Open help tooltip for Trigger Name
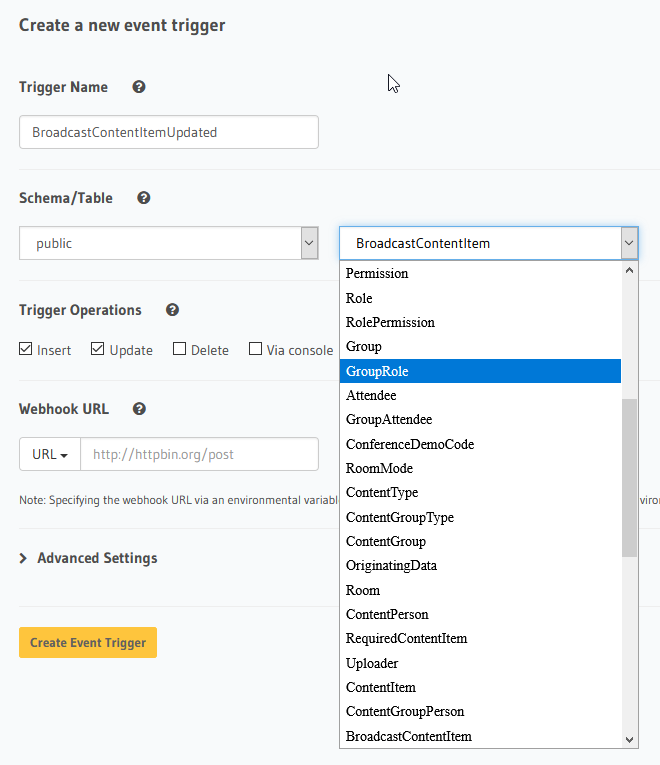The image size is (660, 765). click(x=139, y=87)
